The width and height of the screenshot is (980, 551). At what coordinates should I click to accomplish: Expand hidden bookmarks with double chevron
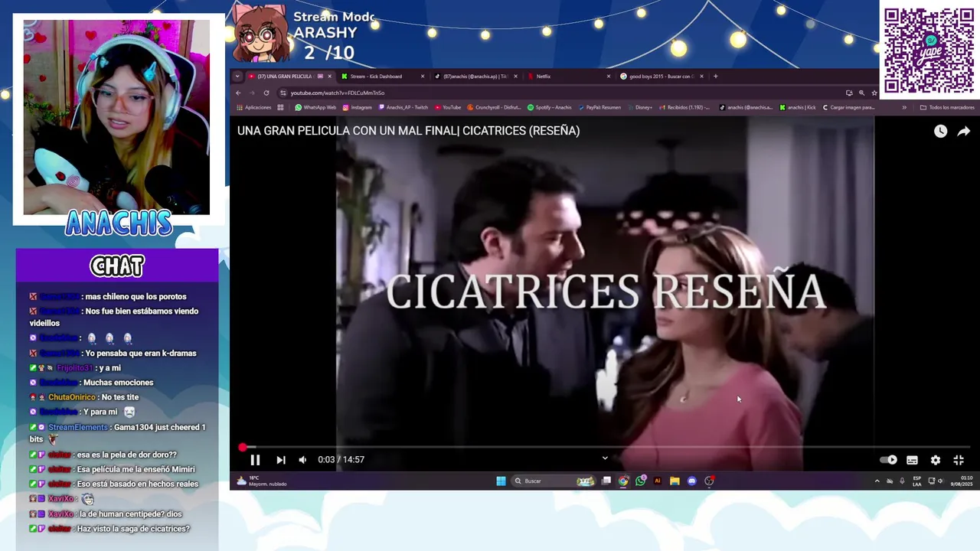[904, 108]
